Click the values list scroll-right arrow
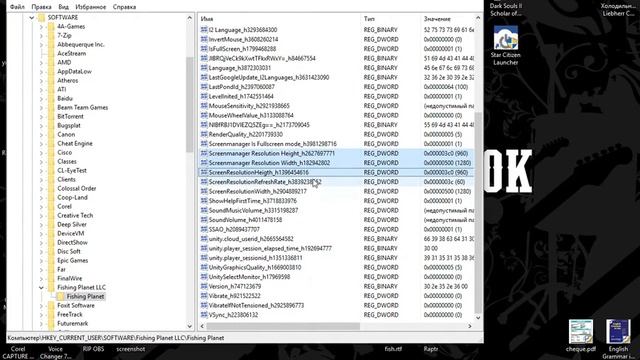Screen dimensions: 640x360 pyautogui.click(x=470, y=326)
